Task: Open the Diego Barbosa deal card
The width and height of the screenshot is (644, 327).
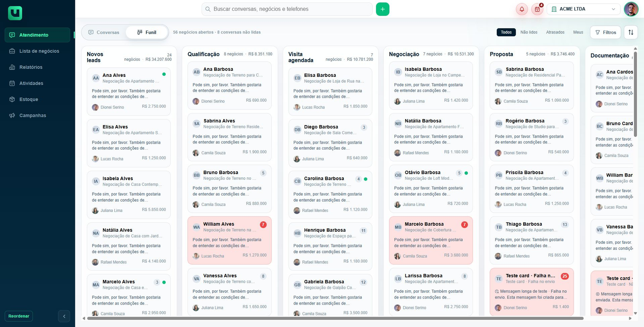Action: coord(330,143)
